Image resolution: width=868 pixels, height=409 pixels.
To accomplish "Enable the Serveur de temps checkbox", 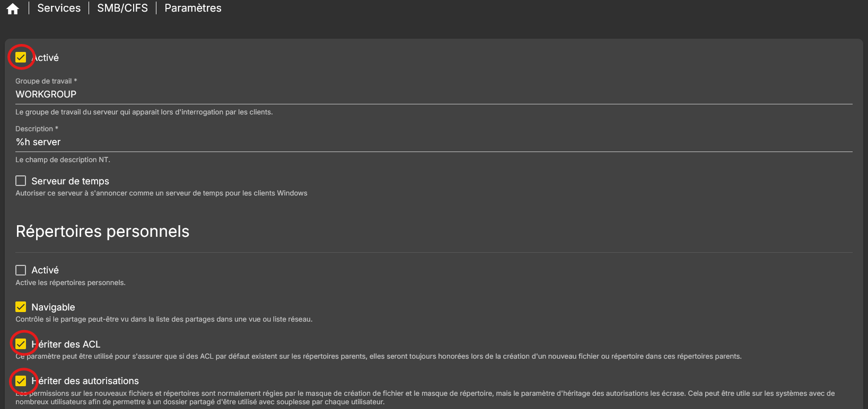I will (21, 181).
